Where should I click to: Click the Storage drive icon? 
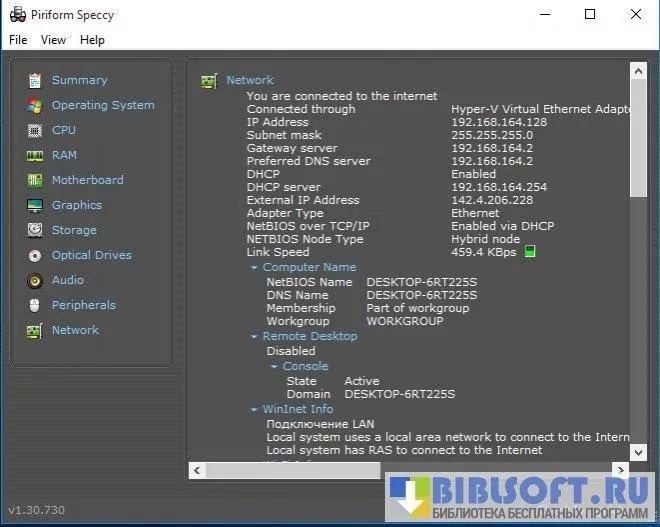click(x=35, y=230)
